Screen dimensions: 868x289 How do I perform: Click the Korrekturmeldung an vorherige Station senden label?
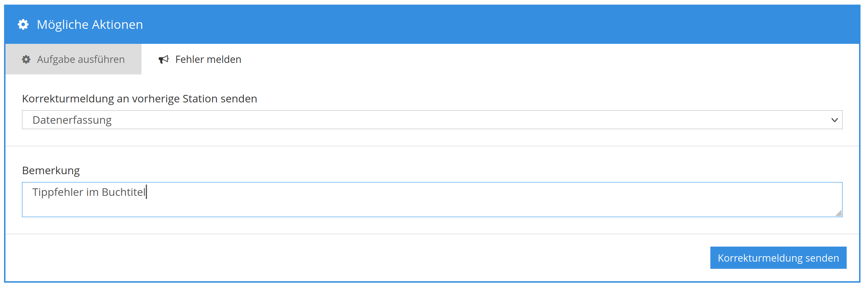click(139, 99)
